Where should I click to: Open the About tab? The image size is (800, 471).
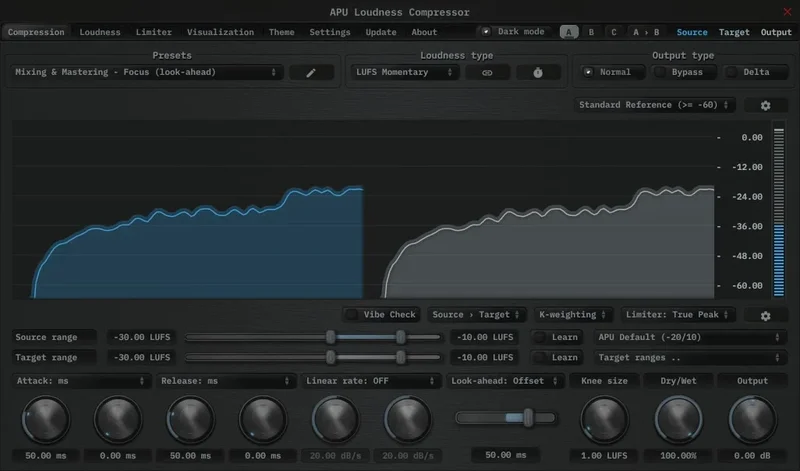pos(424,32)
